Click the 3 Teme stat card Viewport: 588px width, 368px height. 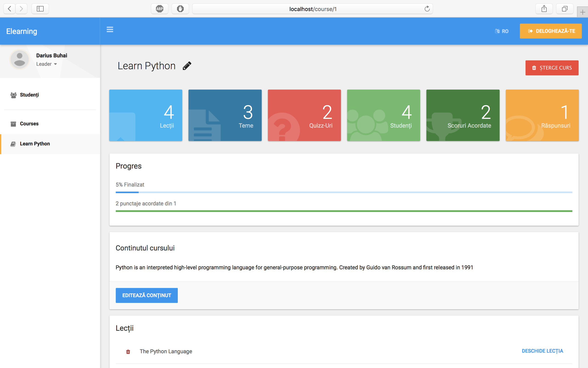click(225, 115)
